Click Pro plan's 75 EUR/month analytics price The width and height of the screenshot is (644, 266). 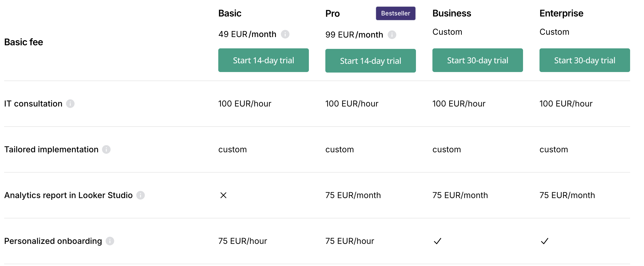(353, 195)
